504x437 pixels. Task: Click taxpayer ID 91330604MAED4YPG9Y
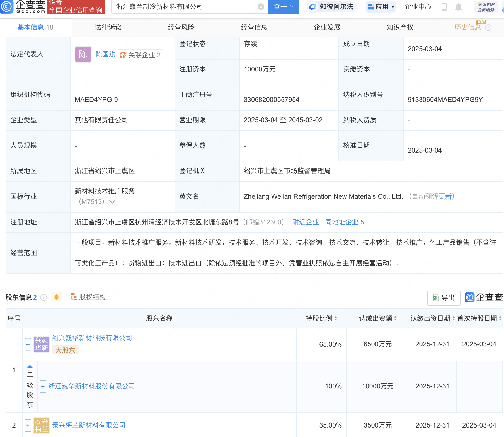(445, 100)
